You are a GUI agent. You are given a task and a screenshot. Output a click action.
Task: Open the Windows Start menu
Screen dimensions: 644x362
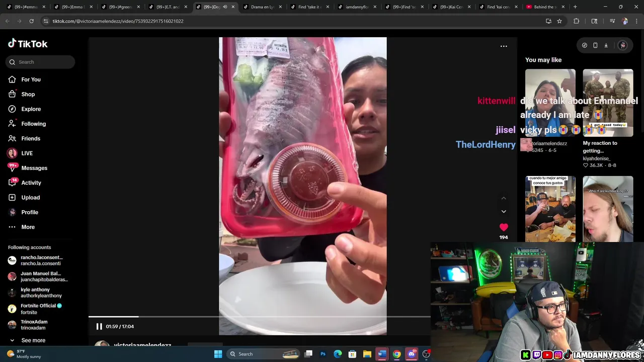(x=218, y=354)
